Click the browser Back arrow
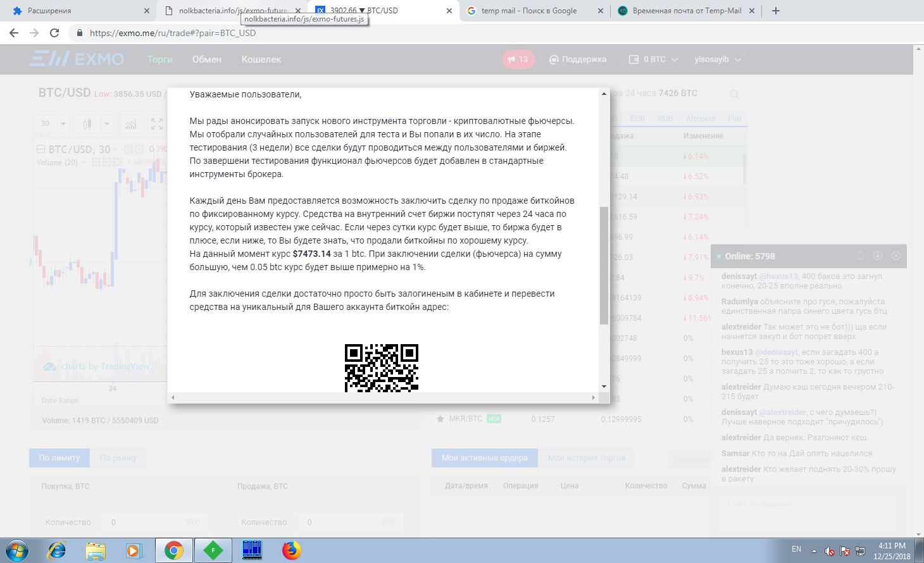 click(x=14, y=33)
